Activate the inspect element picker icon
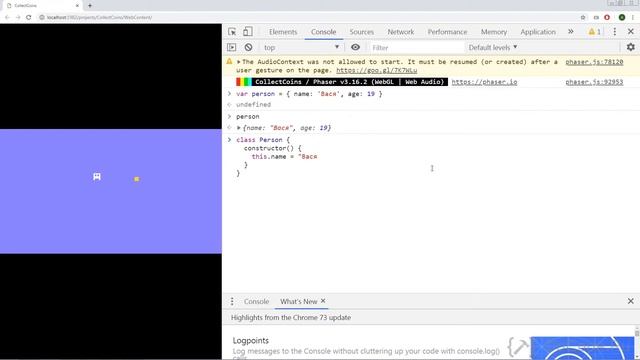The height and width of the screenshot is (360, 640). (232, 32)
